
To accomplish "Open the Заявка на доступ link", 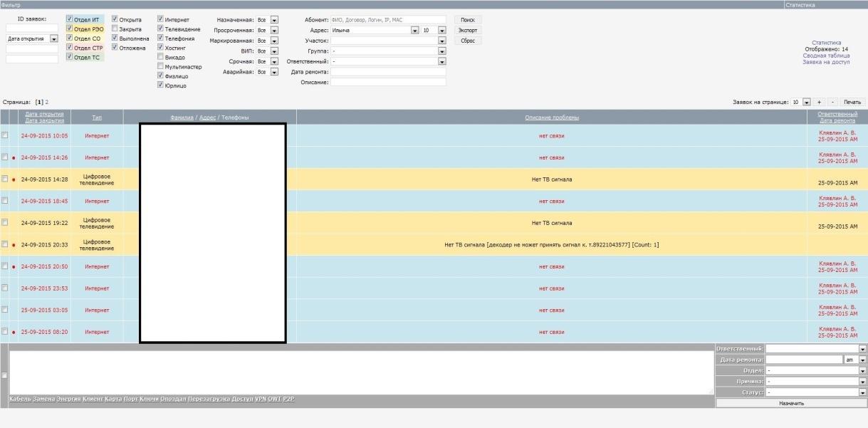I will 826,62.
